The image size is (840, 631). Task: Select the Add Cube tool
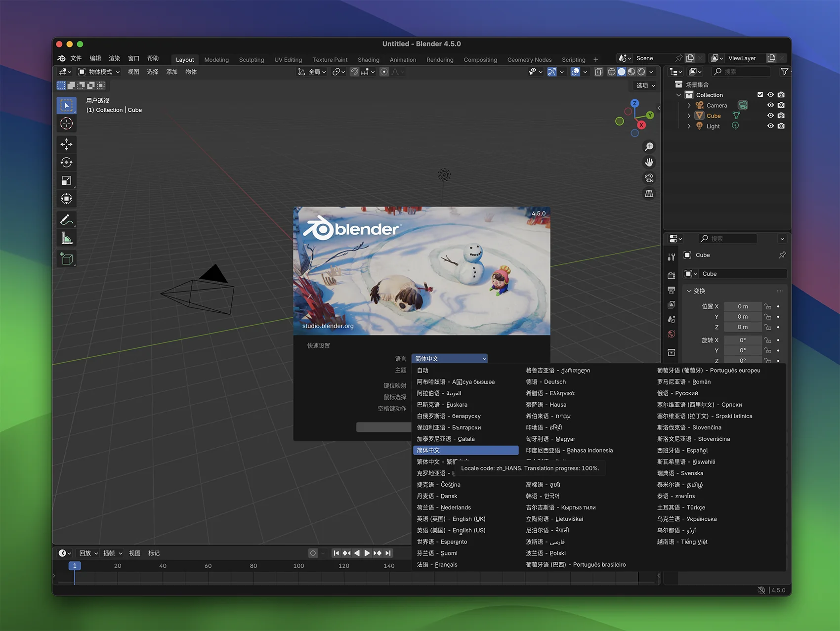click(66, 259)
